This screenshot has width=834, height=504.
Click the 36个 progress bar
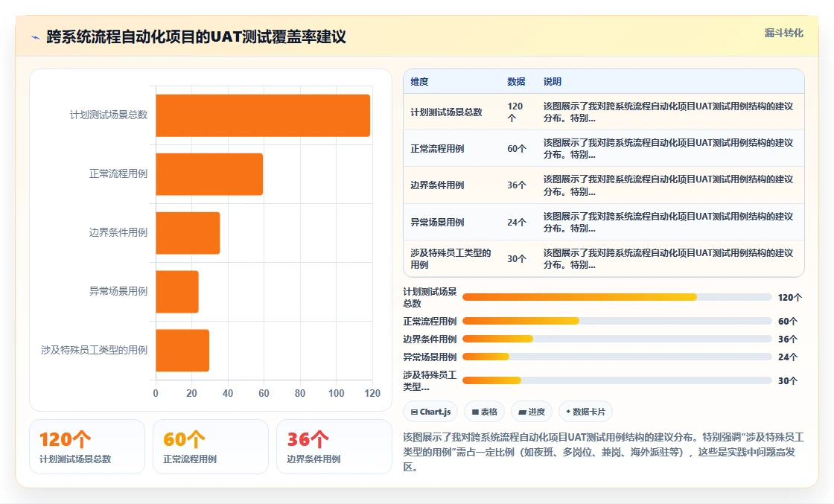pos(617,339)
